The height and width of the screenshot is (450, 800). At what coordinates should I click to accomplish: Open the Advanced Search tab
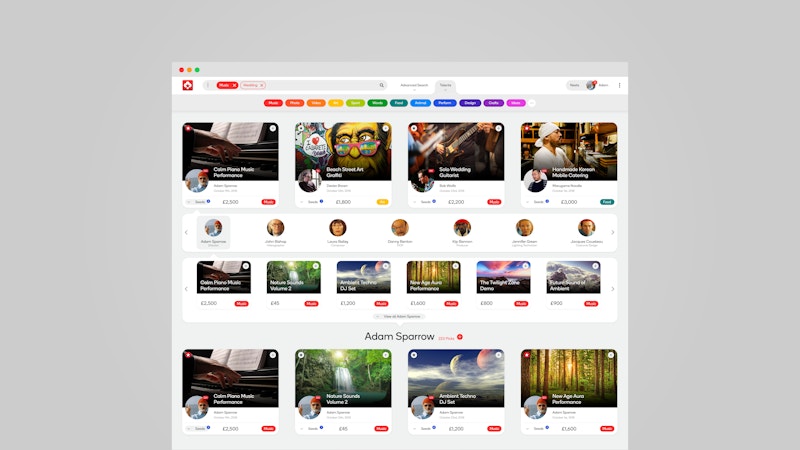point(414,85)
